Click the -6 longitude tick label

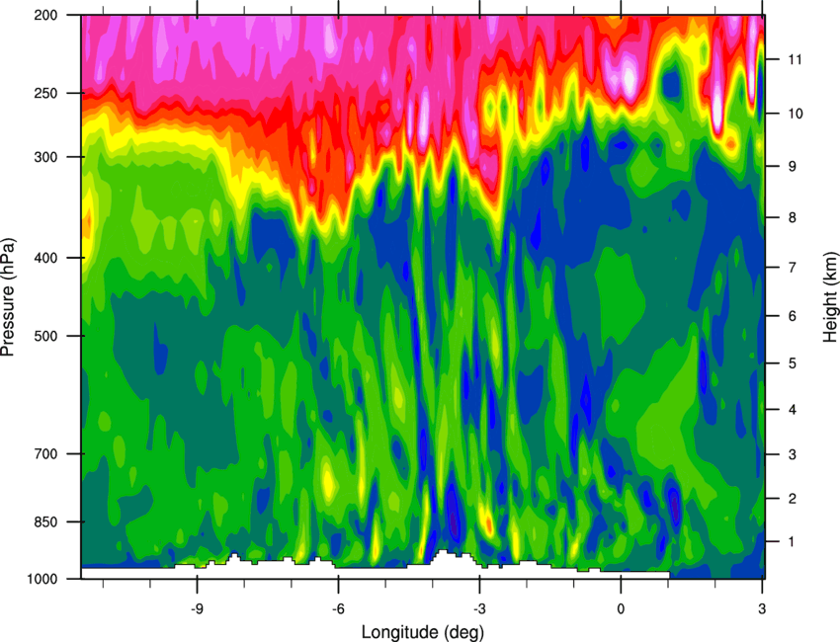coord(338,609)
